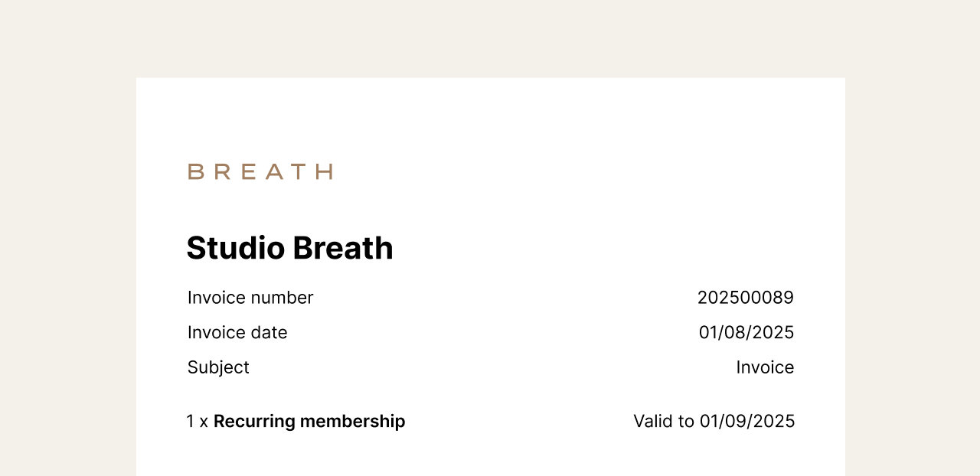This screenshot has width=980, height=476.
Task: Select invoice number 202500089
Action: click(x=746, y=298)
